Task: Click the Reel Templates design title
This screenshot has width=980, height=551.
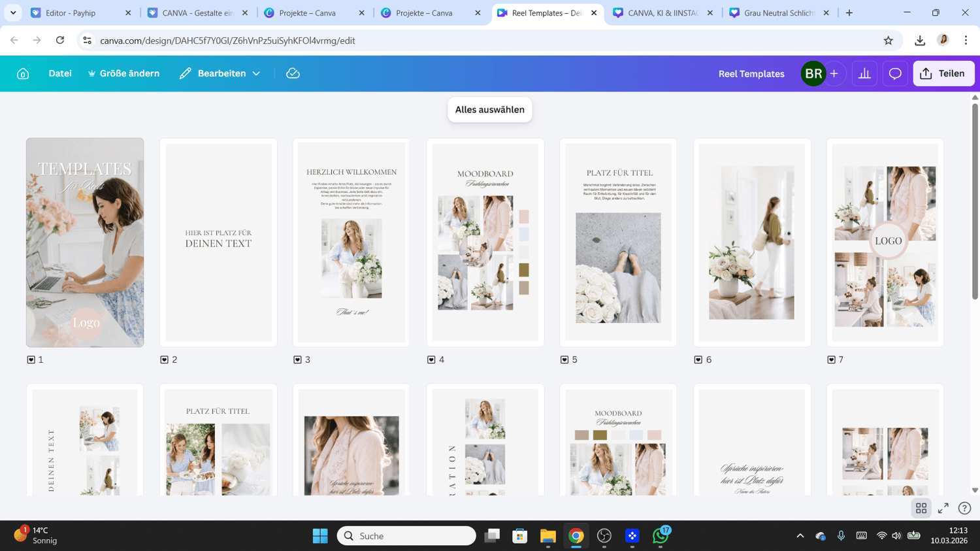Action: point(751,74)
